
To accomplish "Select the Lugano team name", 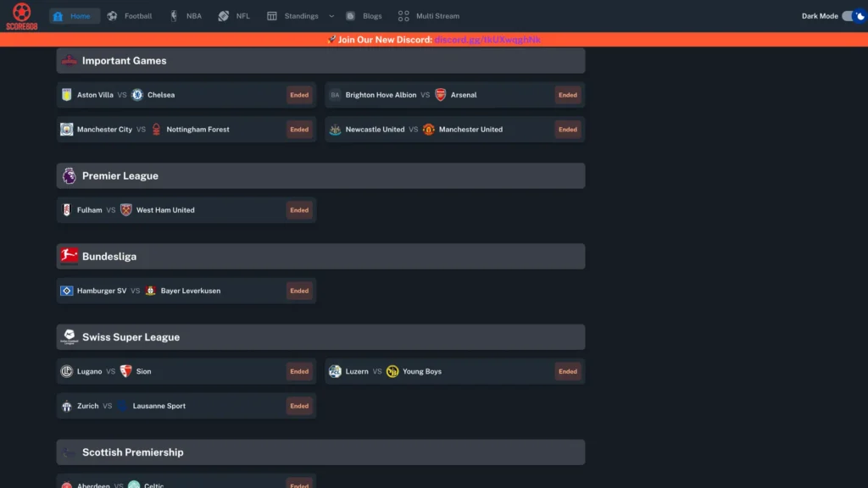I will tap(89, 371).
